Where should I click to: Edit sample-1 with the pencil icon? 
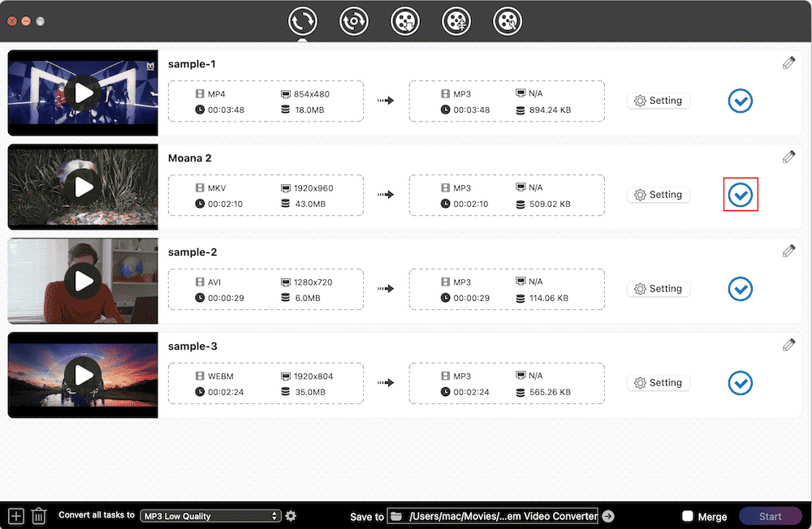coord(788,63)
